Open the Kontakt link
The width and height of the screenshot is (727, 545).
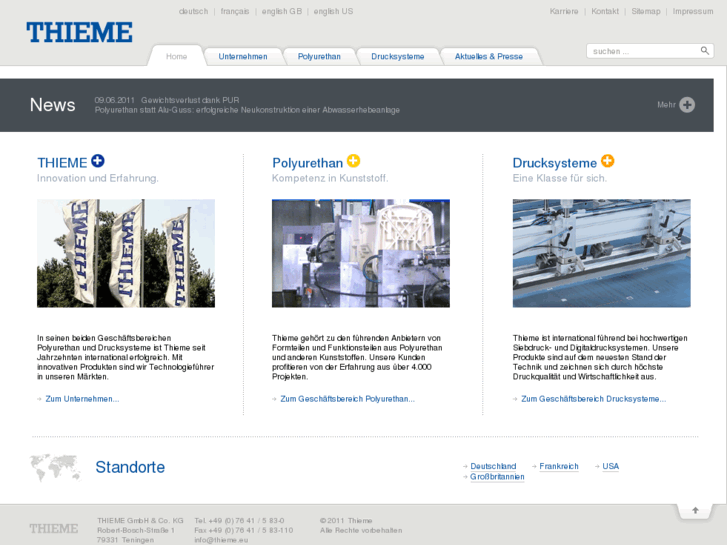click(x=605, y=11)
